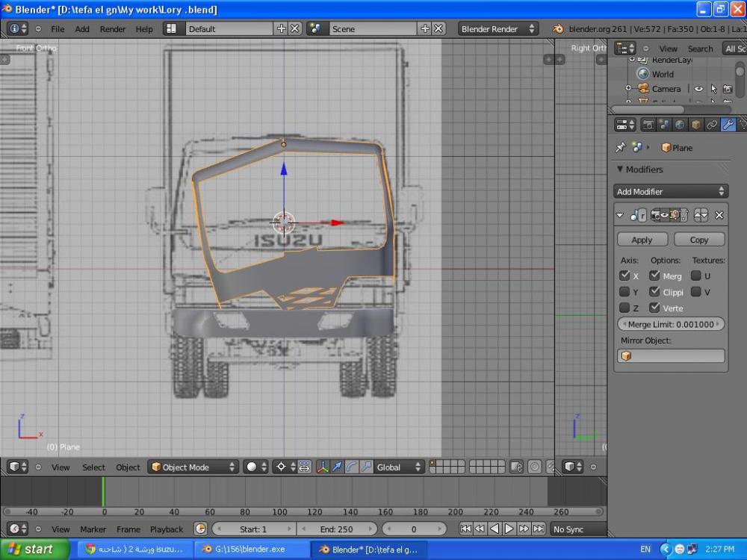Enable the Y axis mirror checkbox
This screenshot has width=747, height=560.
click(x=624, y=292)
